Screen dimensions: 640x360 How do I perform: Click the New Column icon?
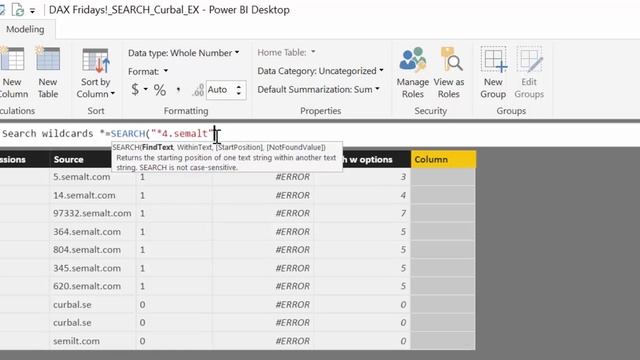point(12,59)
